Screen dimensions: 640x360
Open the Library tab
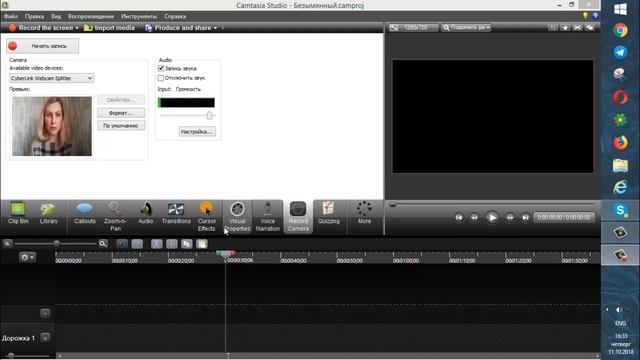[x=49, y=214]
